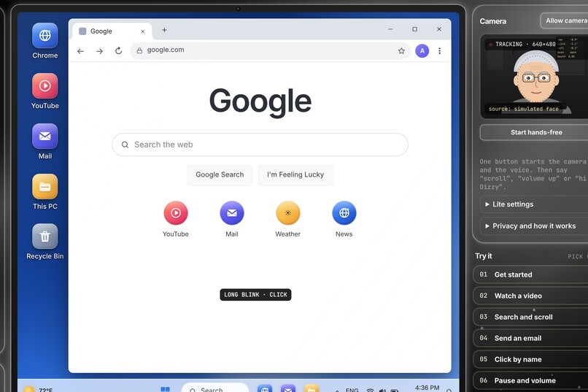Image resolution: width=588 pixels, height=392 pixels.
Task: Go back in the browser
Action: 81,51
